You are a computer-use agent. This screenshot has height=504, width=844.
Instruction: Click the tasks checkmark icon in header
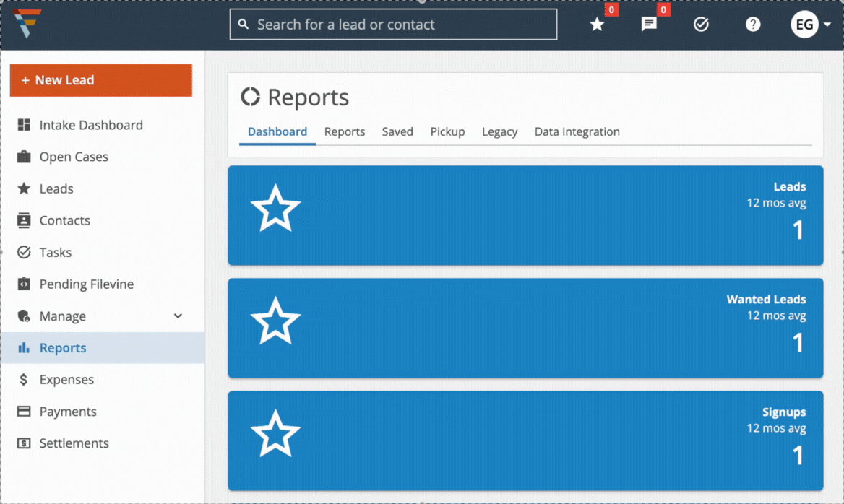point(701,25)
